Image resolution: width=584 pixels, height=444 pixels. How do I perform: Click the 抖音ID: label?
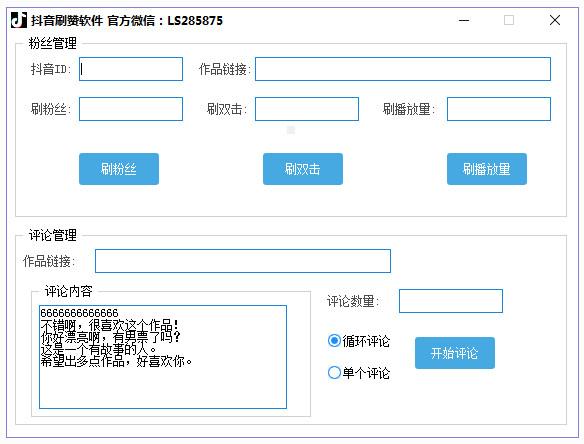[x=51, y=69]
